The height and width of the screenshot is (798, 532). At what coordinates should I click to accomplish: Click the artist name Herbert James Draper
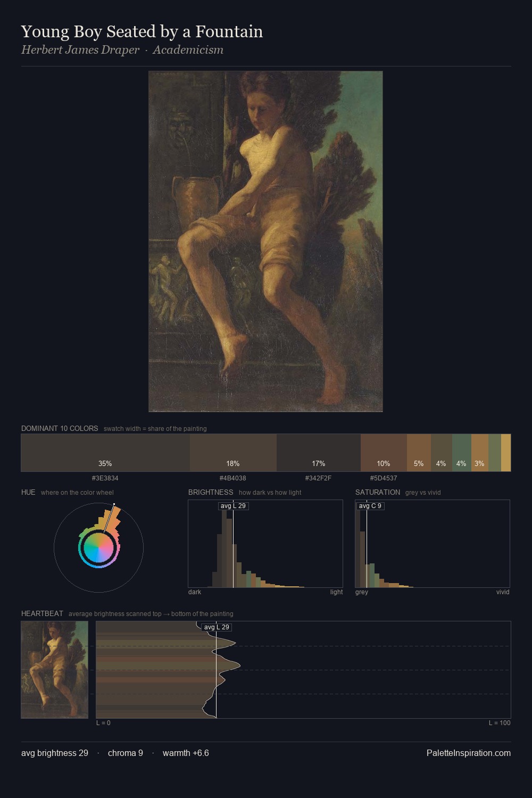(x=80, y=50)
